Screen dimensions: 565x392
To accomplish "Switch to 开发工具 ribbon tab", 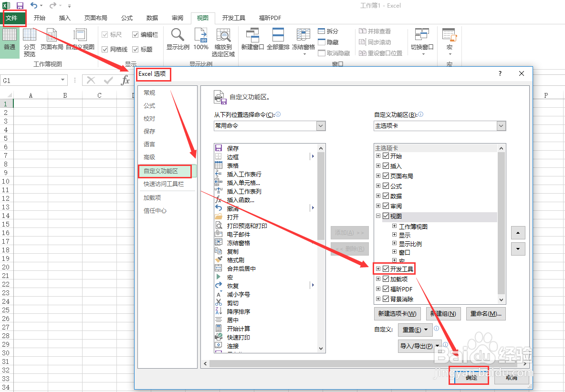I will pos(233,18).
